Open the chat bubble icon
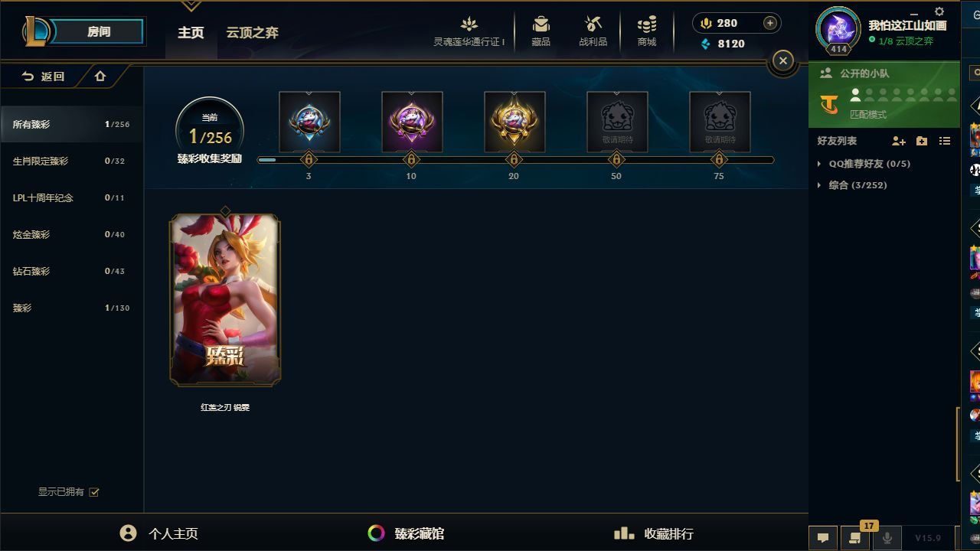Screen dimensions: 980x551 pos(823,538)
